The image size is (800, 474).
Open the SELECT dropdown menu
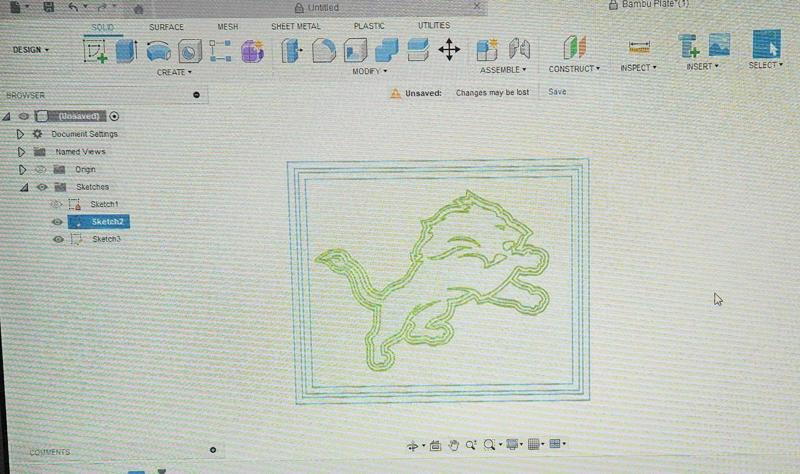(x=765, y=65)
